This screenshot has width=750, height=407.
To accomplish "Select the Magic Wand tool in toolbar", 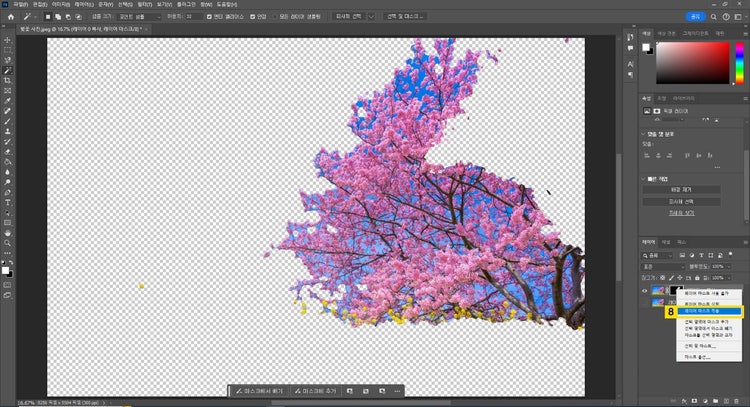I will click(8, 70).
